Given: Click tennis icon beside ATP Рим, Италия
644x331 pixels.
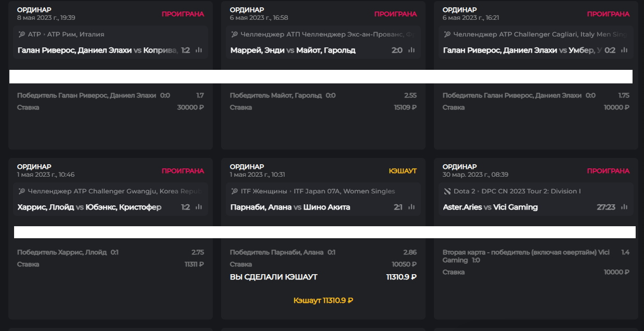Looking at the screenshot, I should tap(21, 34).
